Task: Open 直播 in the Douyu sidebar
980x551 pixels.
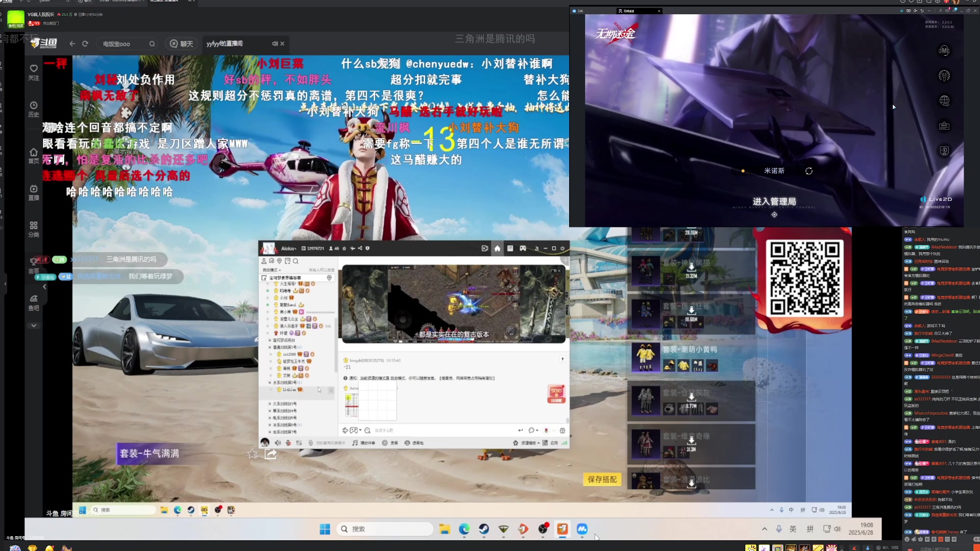Action: tap(34, 192)
